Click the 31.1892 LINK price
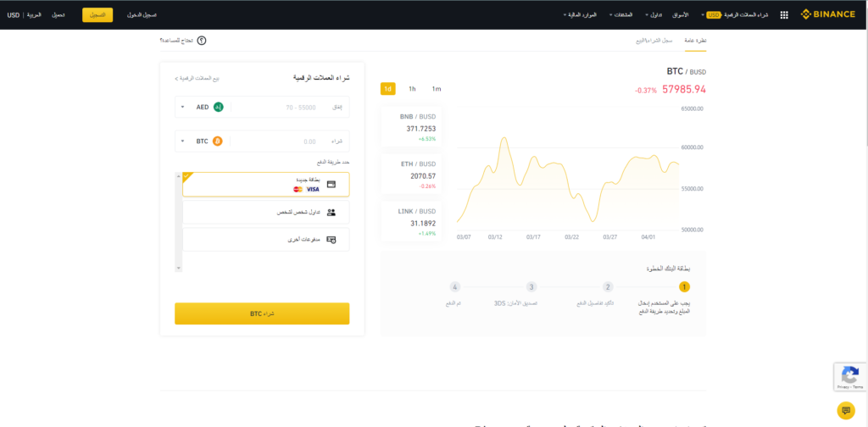The height and width of the screenshot is (427, 868). pyautogui.click(x=423, y=224)
